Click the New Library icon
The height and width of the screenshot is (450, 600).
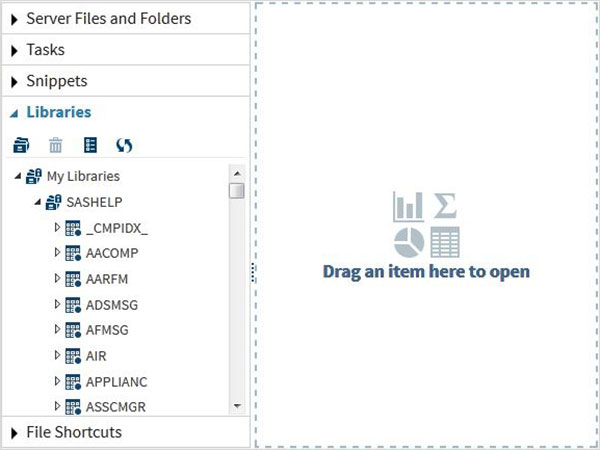[21, 145]
